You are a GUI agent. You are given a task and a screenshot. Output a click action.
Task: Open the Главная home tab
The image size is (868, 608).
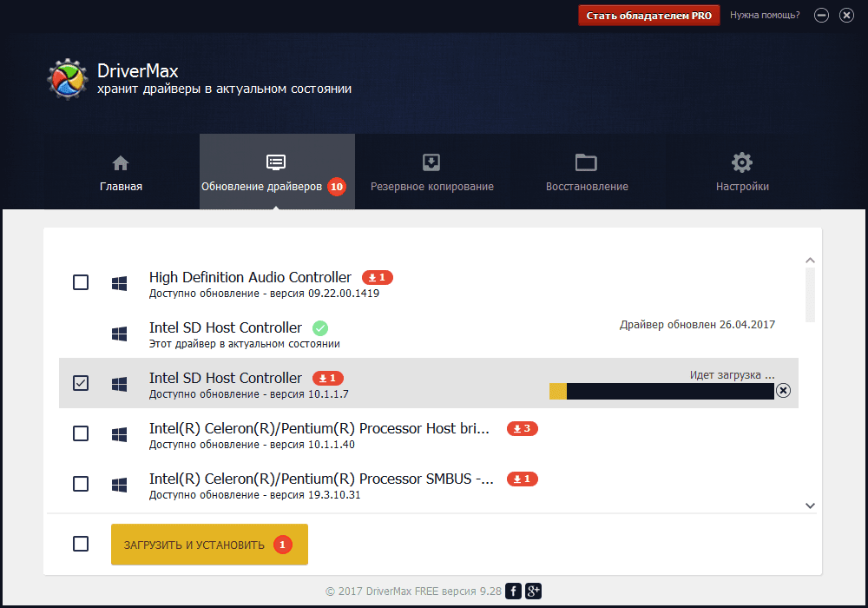point(121,172)
